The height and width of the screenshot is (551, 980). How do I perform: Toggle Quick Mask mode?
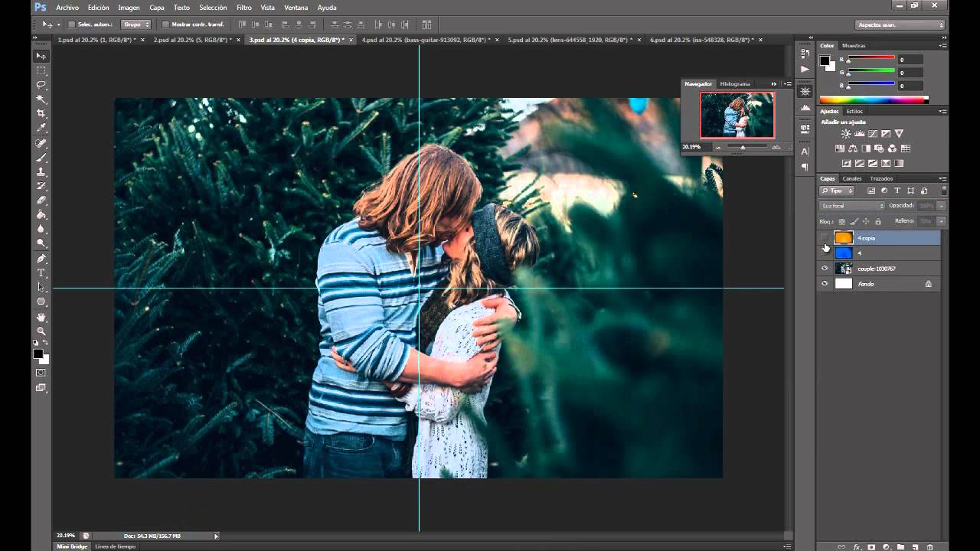pos(41,373)
